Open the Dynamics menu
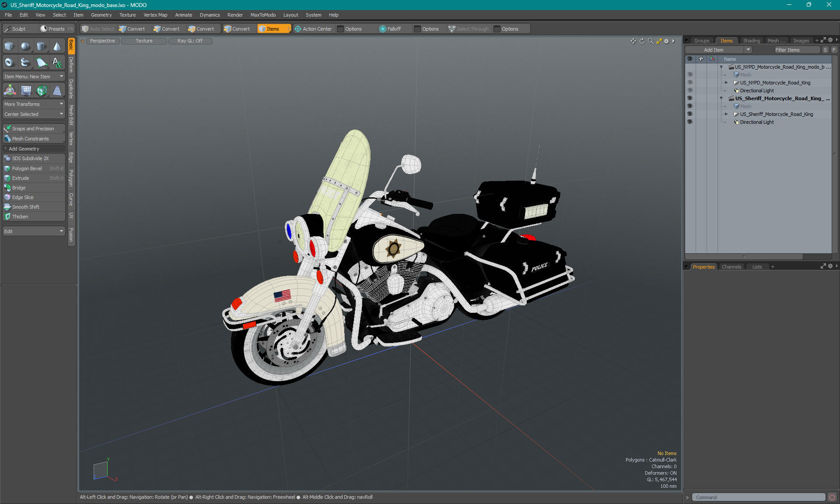Image resolution: width=840 pixels, height=504 pixels. (215, 14)
